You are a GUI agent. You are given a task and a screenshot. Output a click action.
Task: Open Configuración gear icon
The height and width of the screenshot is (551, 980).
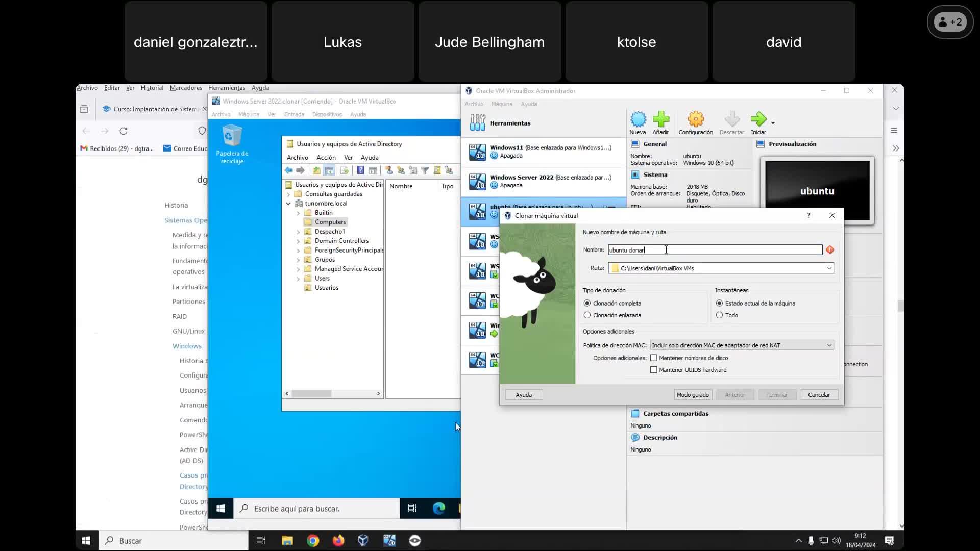point(695,120)
